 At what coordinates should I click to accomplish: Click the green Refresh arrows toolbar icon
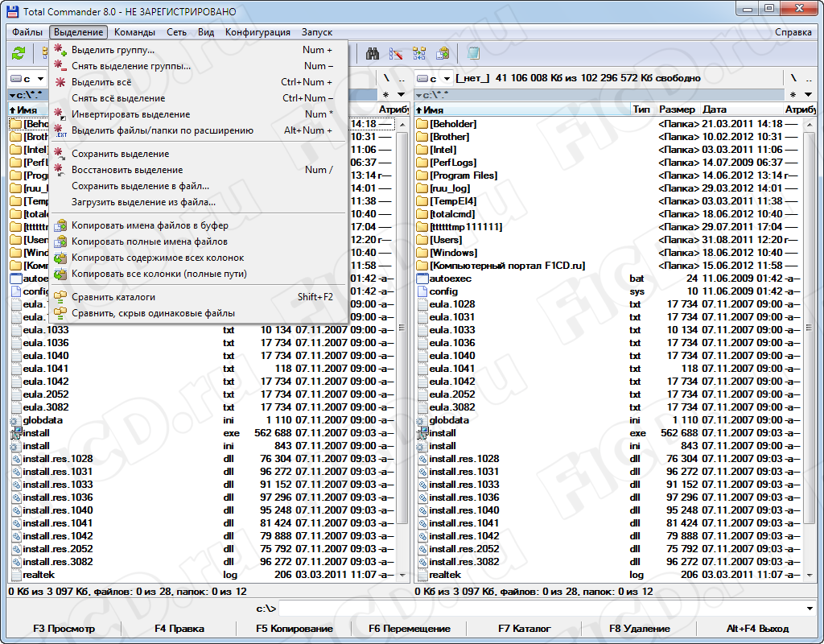(19, 53)
